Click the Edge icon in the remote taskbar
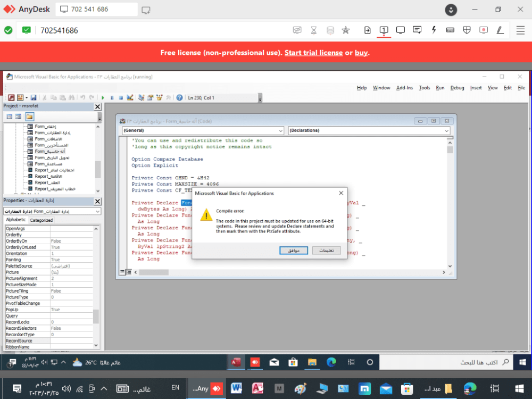 point(331,362)
